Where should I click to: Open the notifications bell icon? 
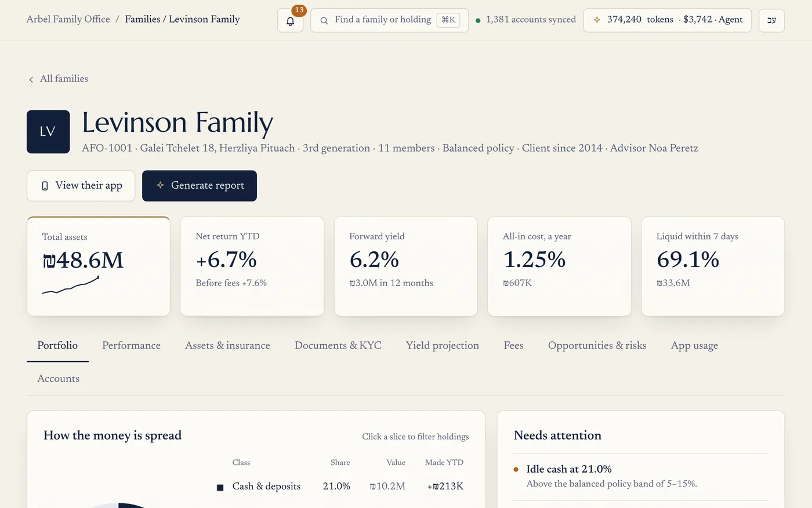pos(291,21)
